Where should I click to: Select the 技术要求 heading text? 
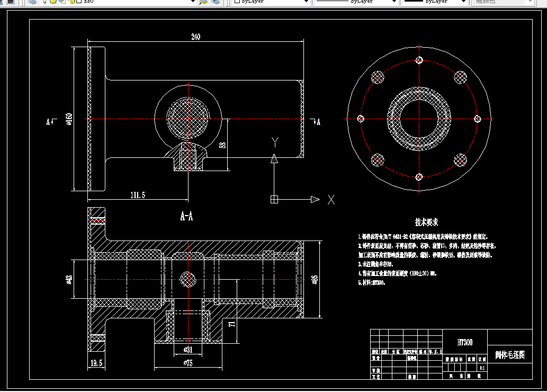coord(426,222)
